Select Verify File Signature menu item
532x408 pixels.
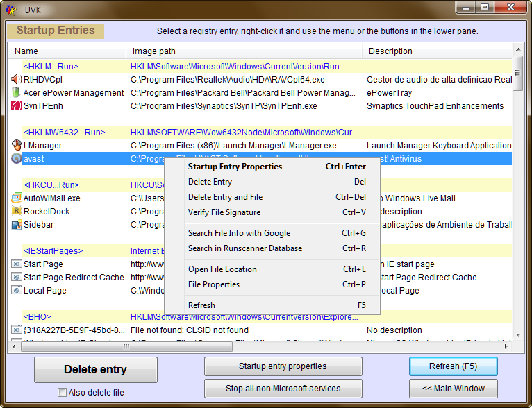[x=272, y=212]
